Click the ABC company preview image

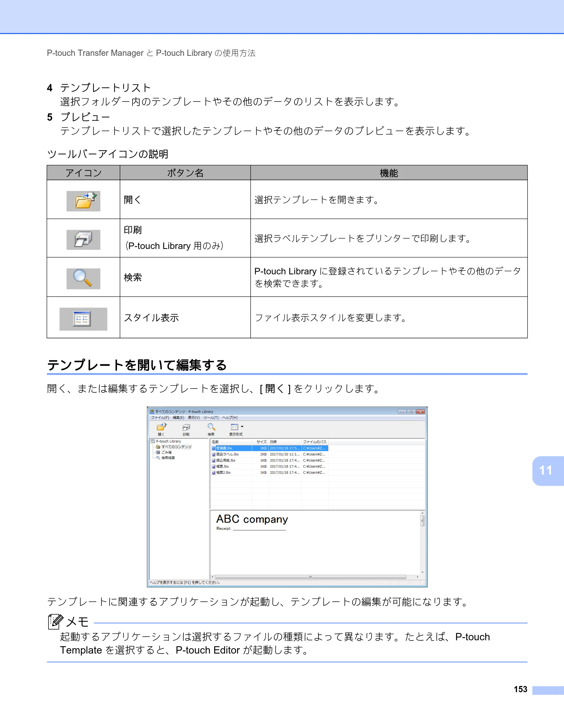(x=252, y=522)
